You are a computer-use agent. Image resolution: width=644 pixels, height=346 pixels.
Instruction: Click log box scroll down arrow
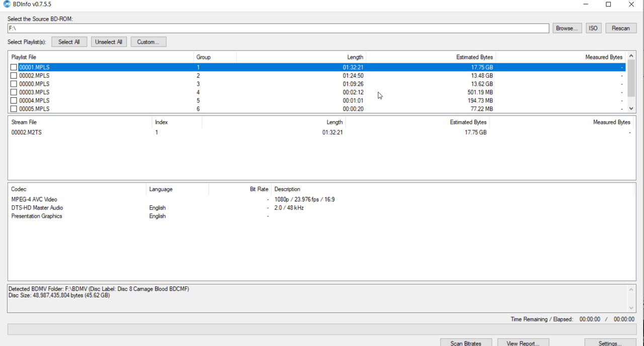pyautogui.click(x=631, y=308)
